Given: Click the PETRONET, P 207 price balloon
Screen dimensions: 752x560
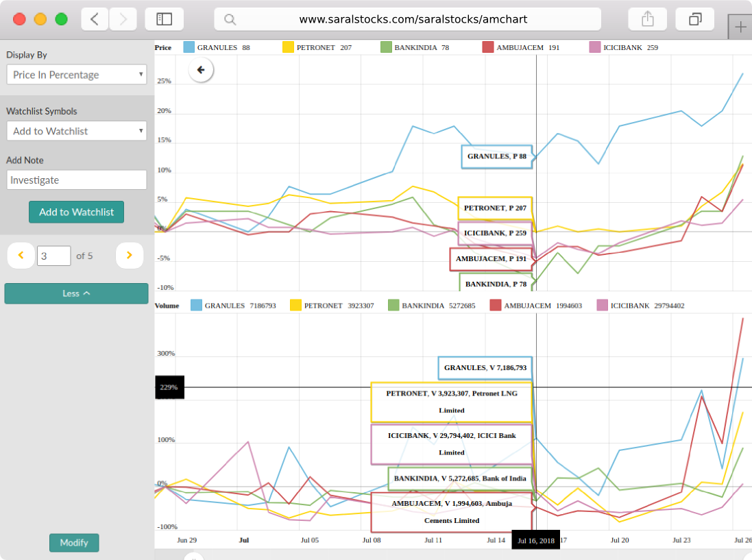Looking at the screenshot, I should coord(495,208).
